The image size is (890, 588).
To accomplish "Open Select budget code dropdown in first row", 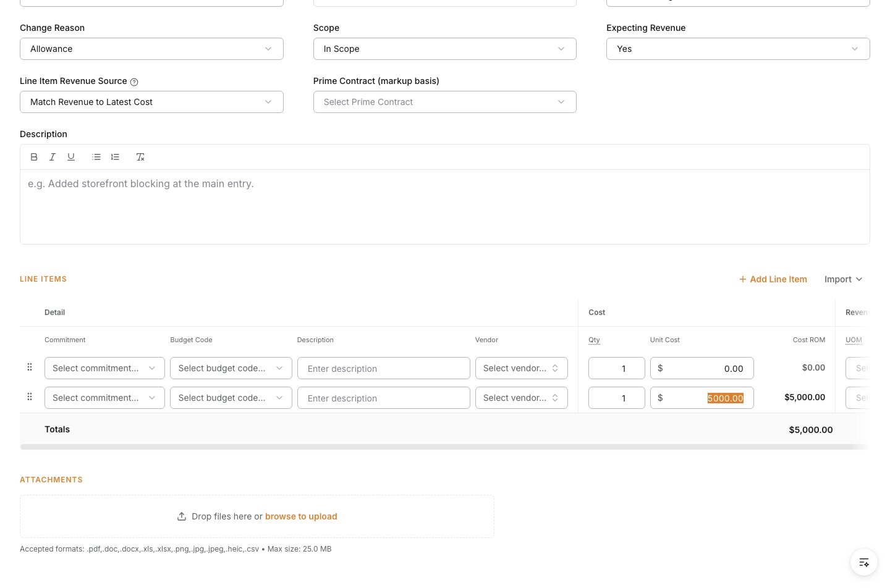I will [231, 368].
